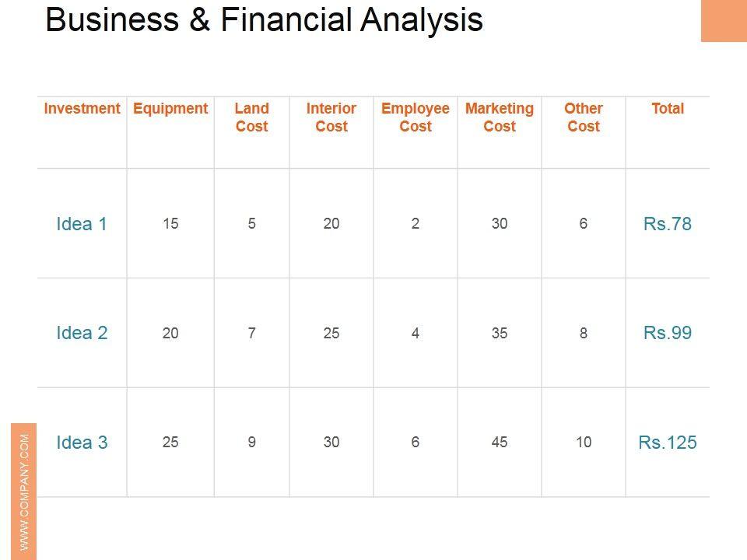Click the Business & Financial Analysis title

point(264,20)
